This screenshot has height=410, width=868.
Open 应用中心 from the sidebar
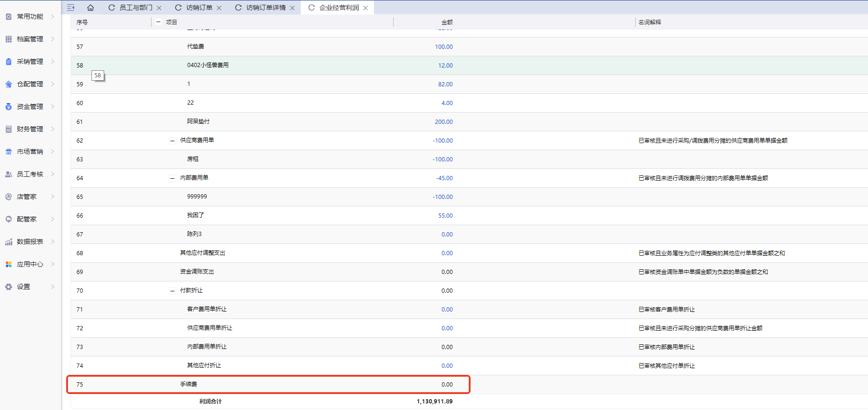(30, 264)
